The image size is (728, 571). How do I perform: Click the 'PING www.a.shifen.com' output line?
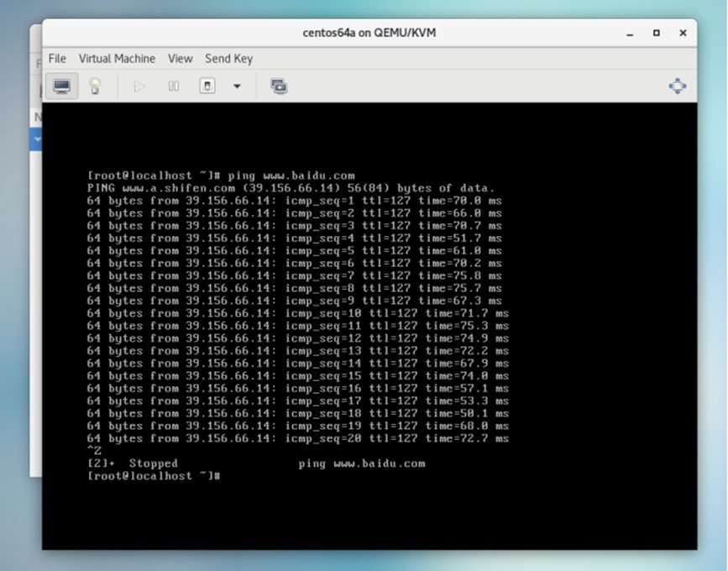click(x=291, y=188)
